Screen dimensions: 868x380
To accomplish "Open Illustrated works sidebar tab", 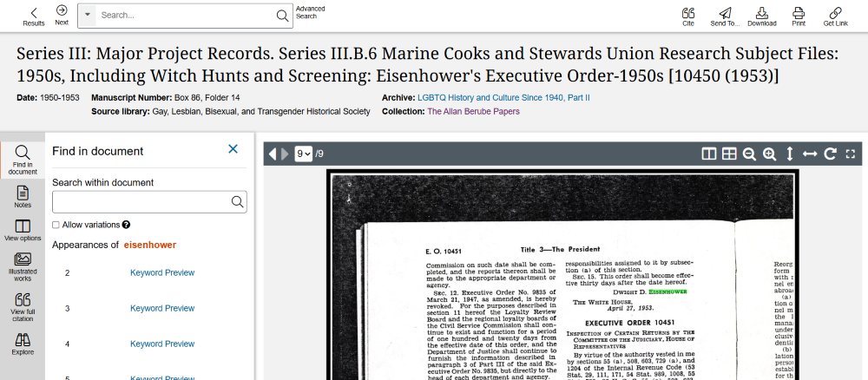I will pyautogui.click(x=23, y=266).
